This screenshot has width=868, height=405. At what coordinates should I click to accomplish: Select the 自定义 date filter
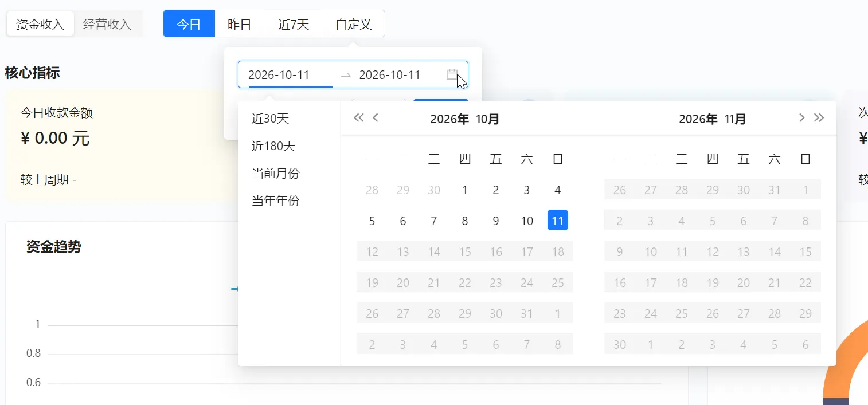[353, 24]
